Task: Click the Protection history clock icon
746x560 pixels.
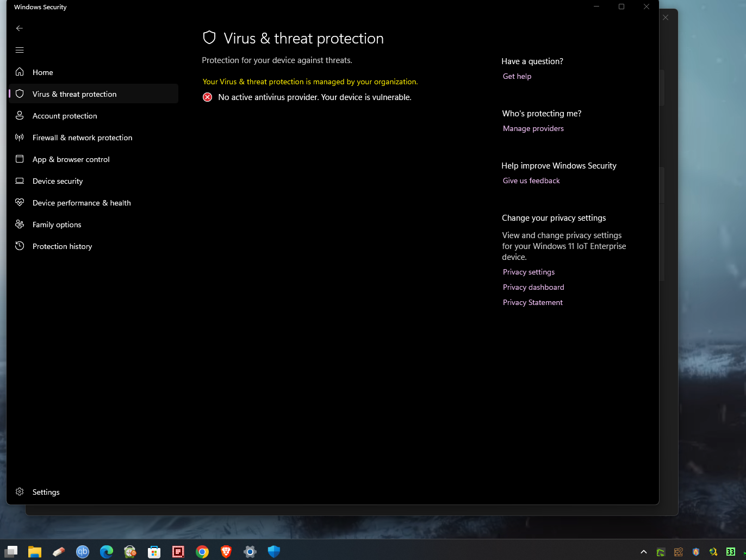Action: tap(20, 246)
